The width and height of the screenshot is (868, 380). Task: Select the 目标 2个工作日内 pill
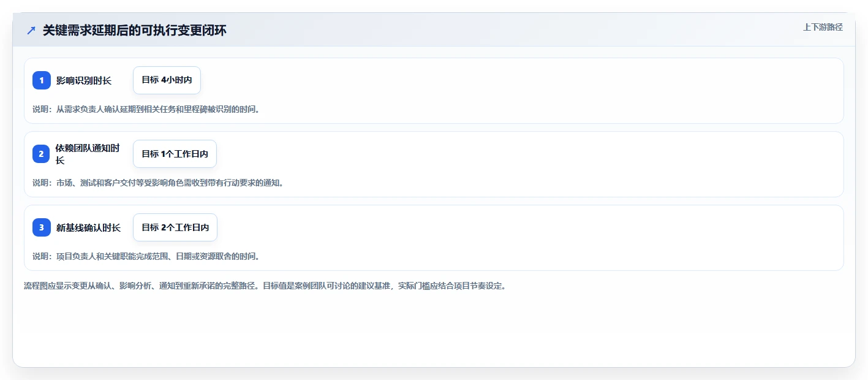[175, 227]
